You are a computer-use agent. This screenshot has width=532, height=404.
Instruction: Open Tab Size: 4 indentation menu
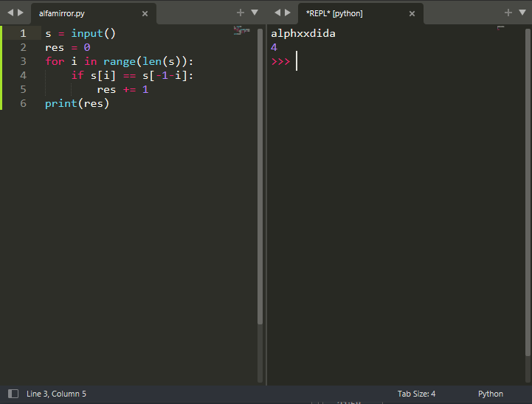click(416, 394)
